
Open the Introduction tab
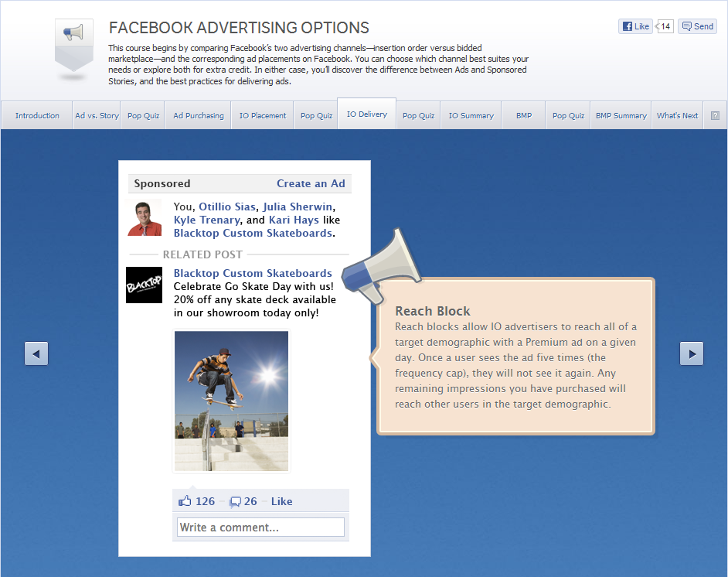point(37,116)
